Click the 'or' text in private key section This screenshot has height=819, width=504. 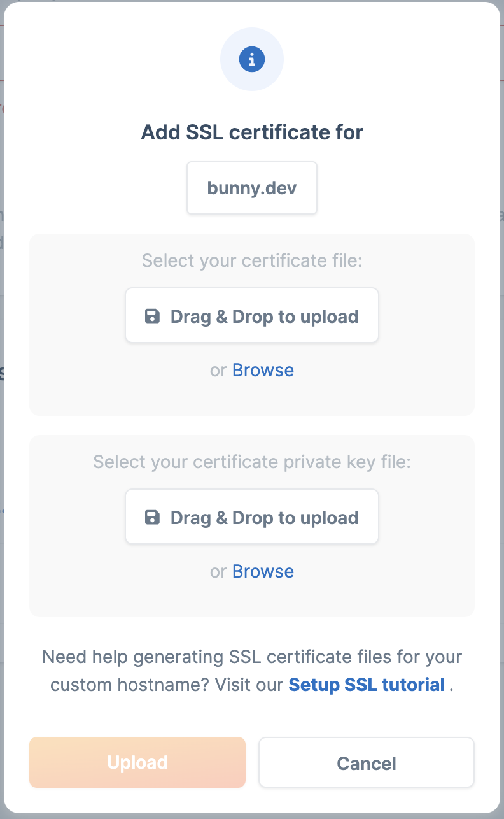218,572
